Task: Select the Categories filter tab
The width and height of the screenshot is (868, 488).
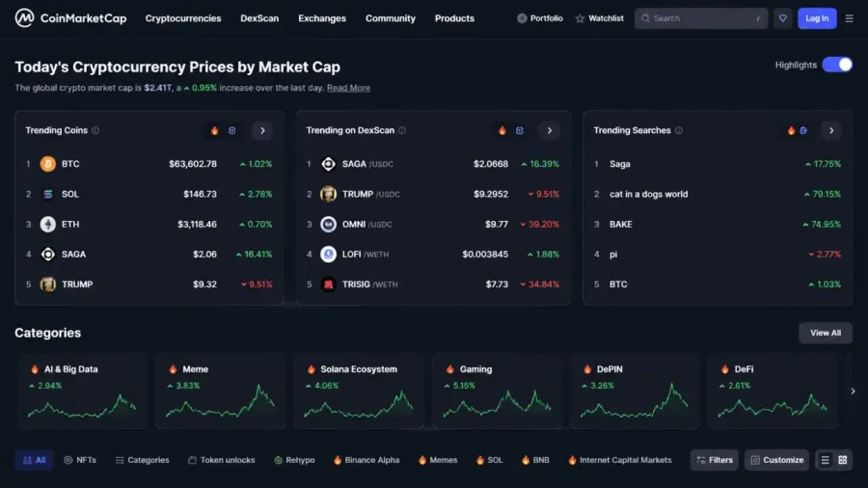Action: (143, 460)
